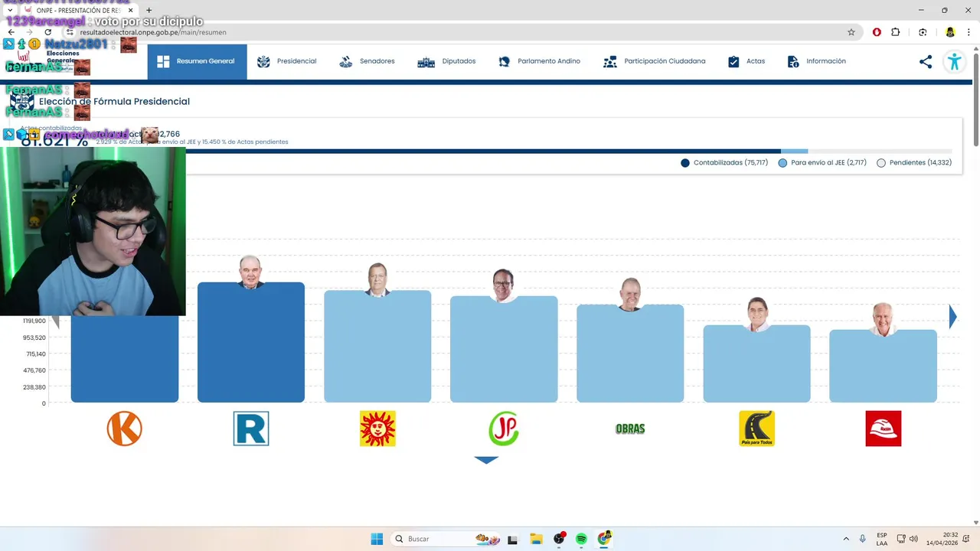The image size is (980, 551).
Task: Open the Chrome three-dot menu
Action: pos(969,32)
